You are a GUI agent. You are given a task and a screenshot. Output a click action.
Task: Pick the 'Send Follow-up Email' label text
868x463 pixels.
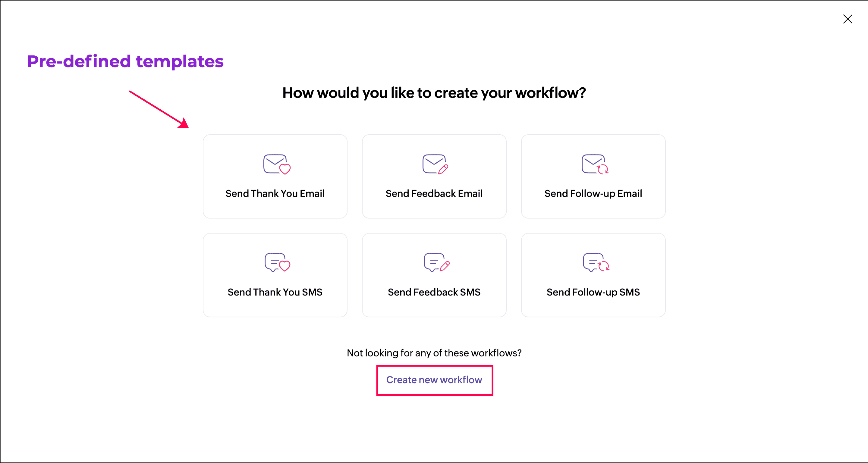593,194
